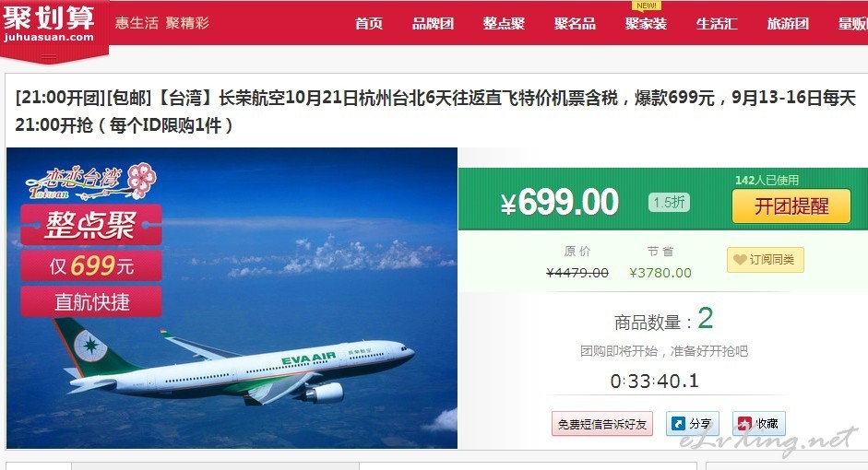This screenshot has width=868, height=470.
Task: Click the 恋恋台湾 flower logo
Action: (91, 181)
